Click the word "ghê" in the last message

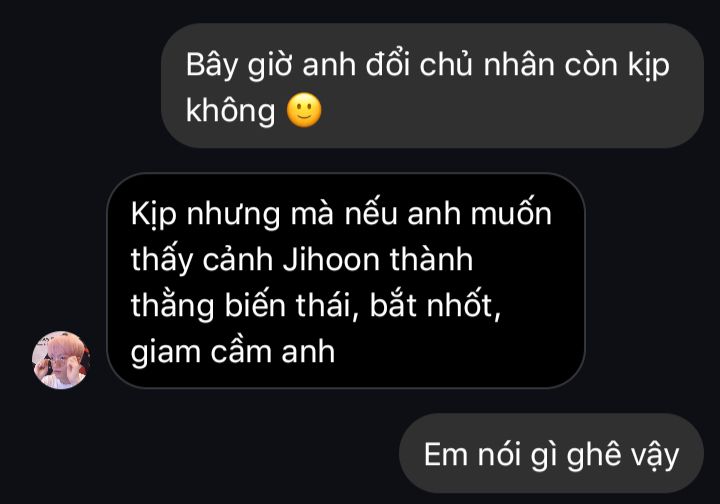tap(594, 455)
